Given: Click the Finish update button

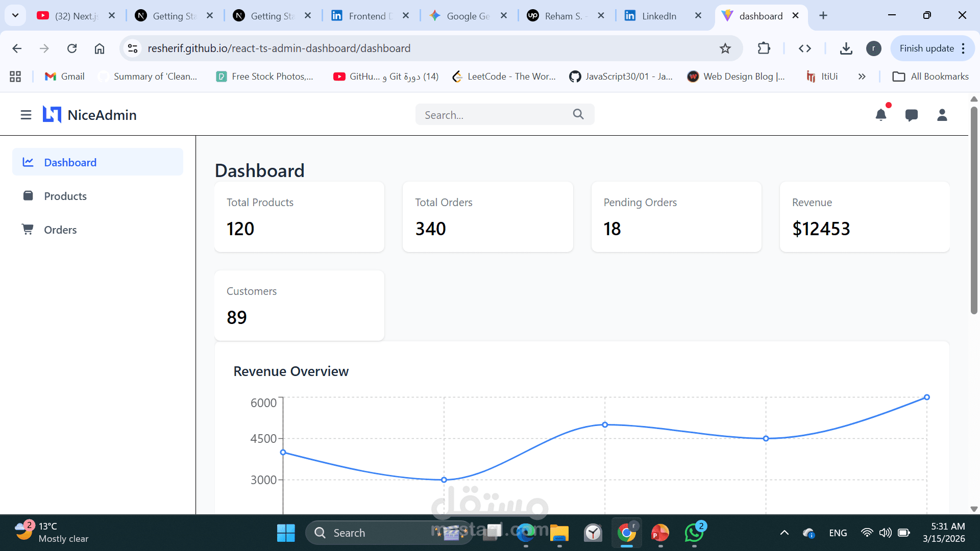Looking at the screenshot, I should coord(926,48).
